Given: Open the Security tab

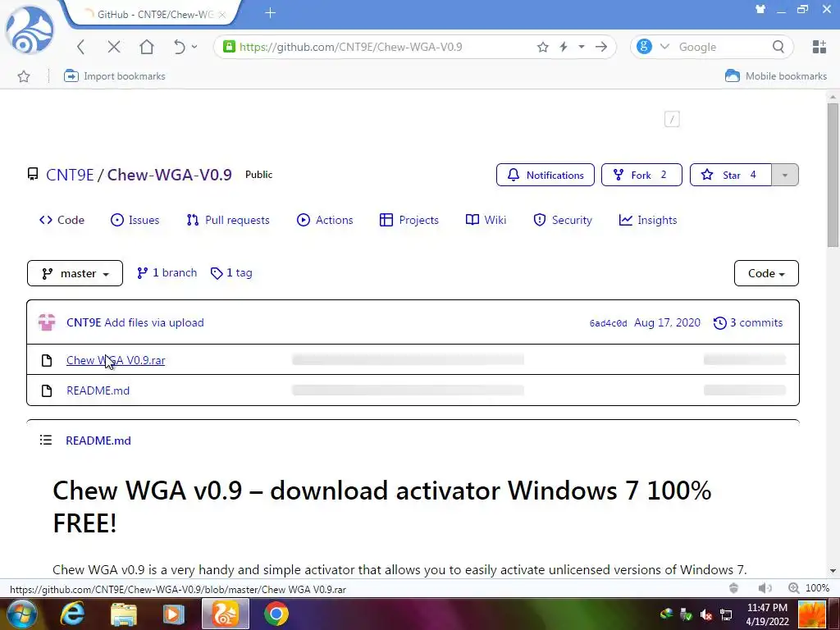Looking at the screenshot, I should pyautogui.click(x=563, y=220).
